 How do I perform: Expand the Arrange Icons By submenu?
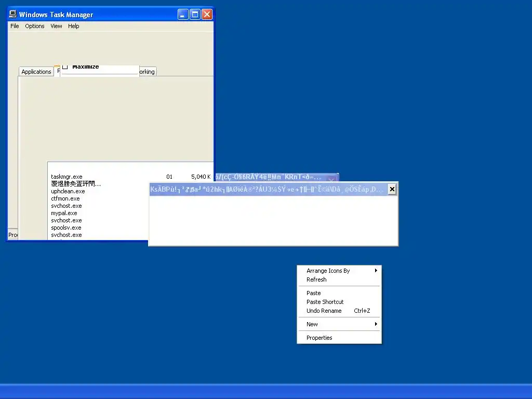point(339,270)
